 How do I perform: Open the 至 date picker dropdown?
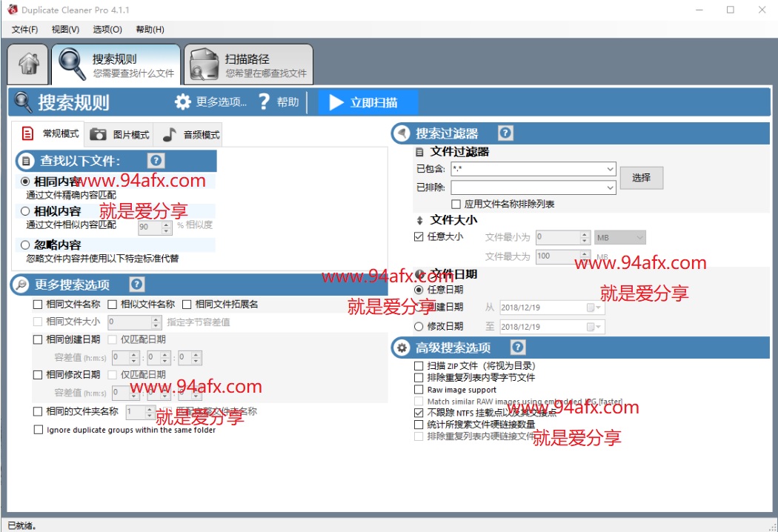pyautogui.click(x=594, y=327)
